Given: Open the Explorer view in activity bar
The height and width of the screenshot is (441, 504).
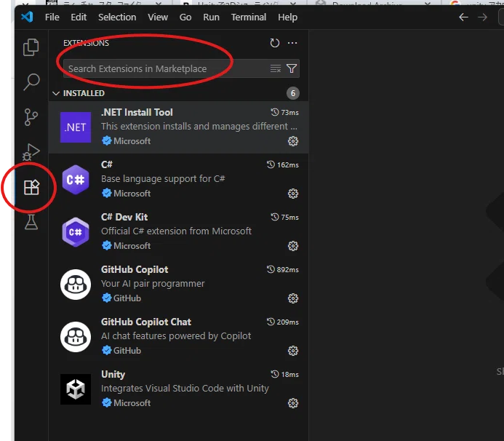Looking at the screenshot, I should pyautogui.click(x=31, y=47).
